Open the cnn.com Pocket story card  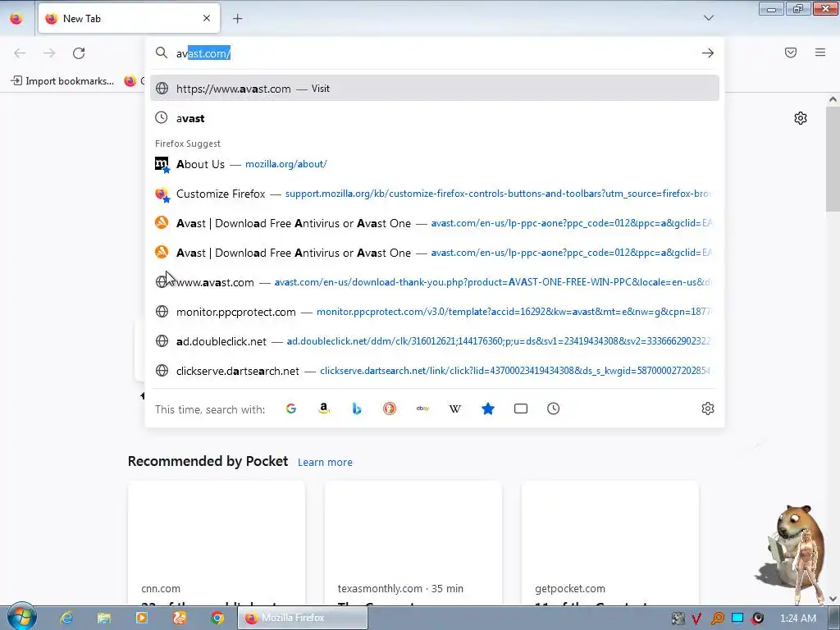(217, 543)
